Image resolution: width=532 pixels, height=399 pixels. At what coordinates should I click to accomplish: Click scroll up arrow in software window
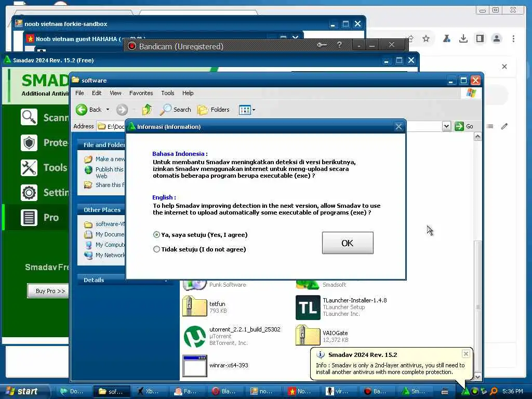tap(478, 137)
